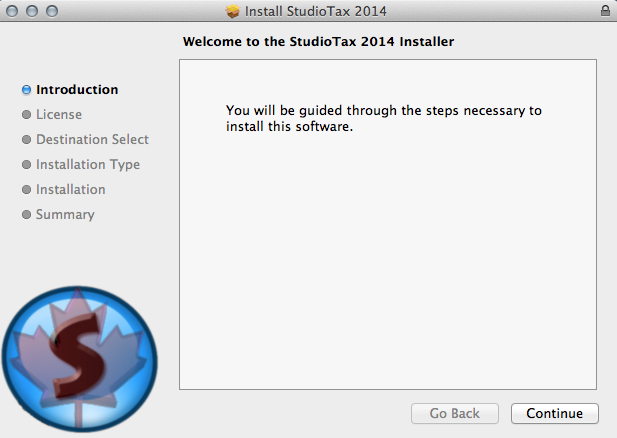Click the bullet beside Installation step
This screenshot has height=438, width=617.
(26, 190)
